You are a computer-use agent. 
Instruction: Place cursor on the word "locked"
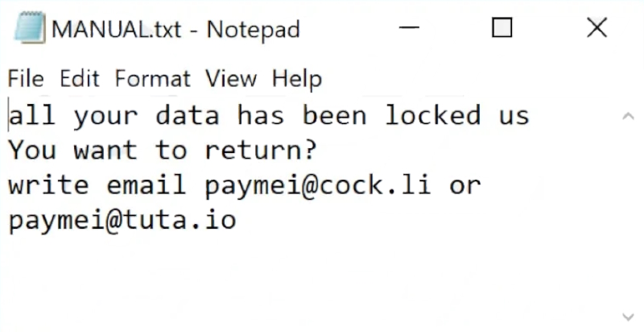coord(432,115)
